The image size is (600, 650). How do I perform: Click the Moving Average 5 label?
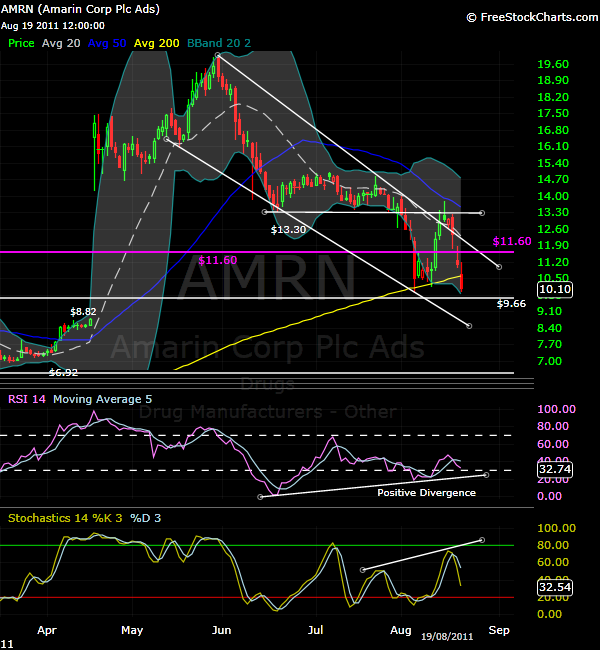click(102, 399)
